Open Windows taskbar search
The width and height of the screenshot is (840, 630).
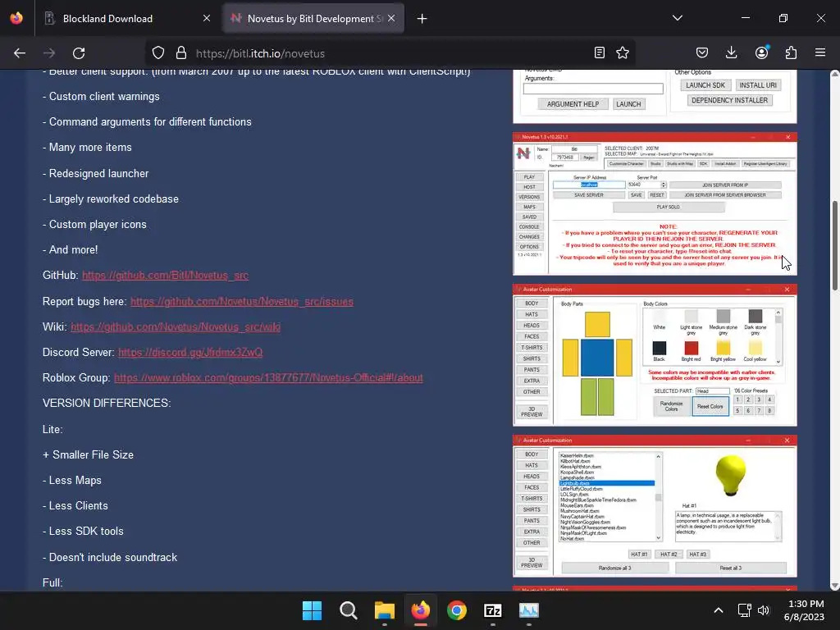(x=348, y=610)
